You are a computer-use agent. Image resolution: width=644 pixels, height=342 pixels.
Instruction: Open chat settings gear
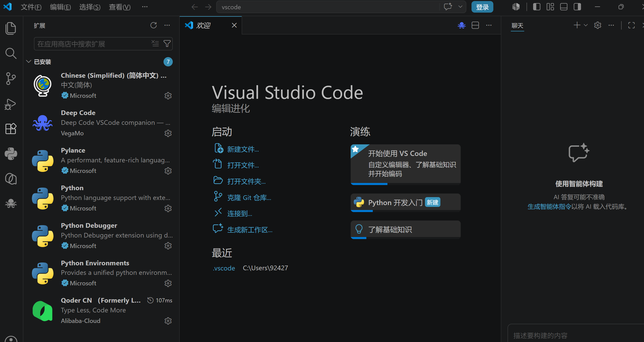coord(598,25)
